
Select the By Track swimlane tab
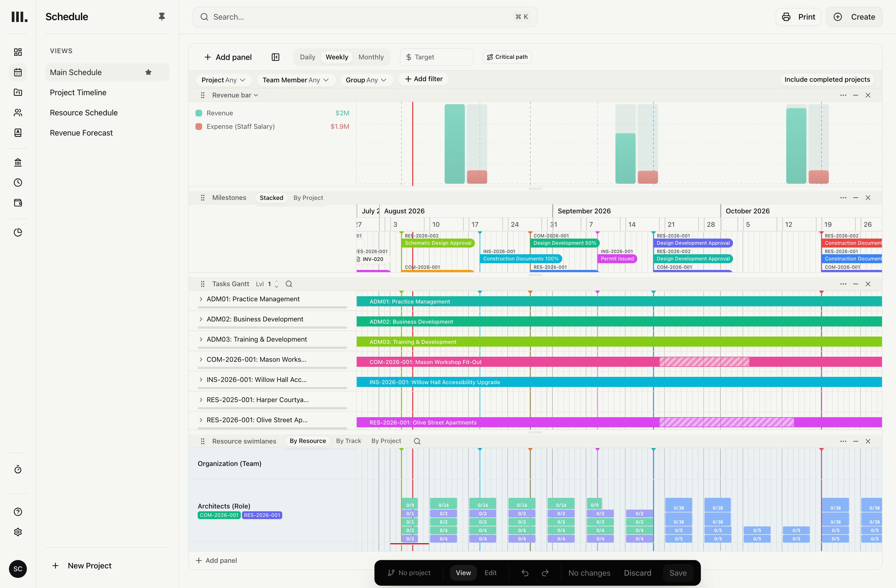pyautogui.click(x=348, y=441)
